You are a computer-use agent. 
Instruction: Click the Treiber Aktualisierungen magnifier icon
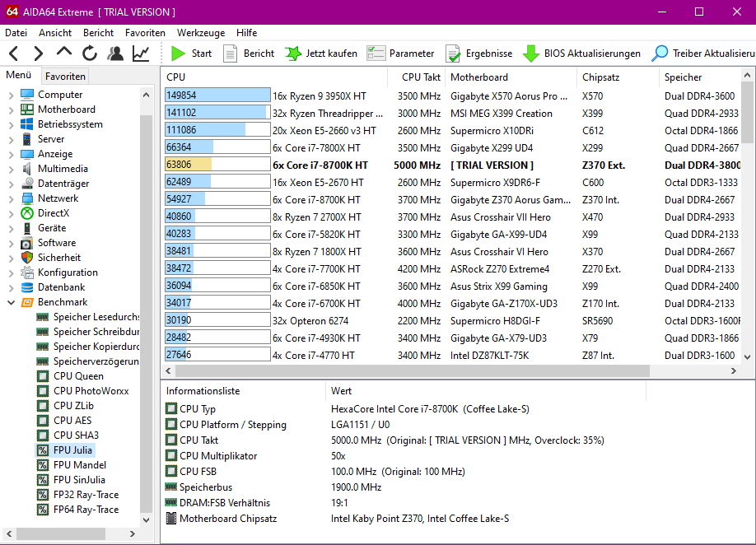pos(660,54)
